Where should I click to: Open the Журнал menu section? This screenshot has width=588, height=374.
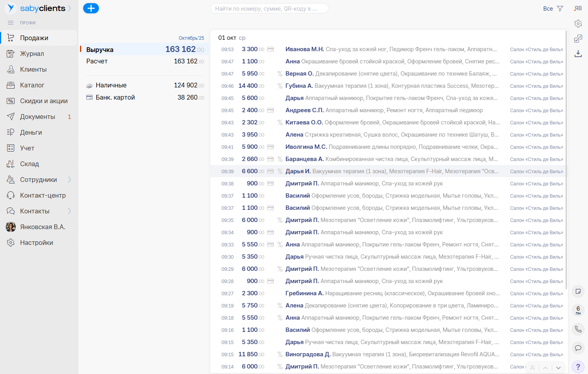click(x=32, y=54)
